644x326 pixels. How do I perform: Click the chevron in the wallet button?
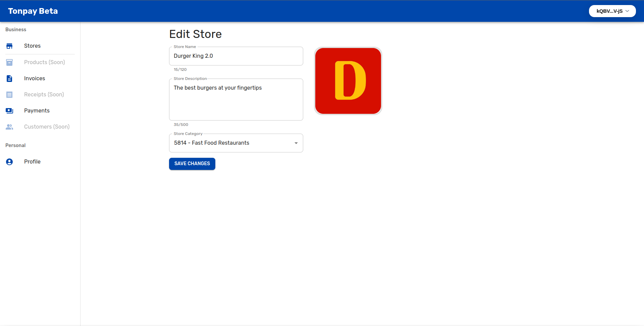coord(627,11)
